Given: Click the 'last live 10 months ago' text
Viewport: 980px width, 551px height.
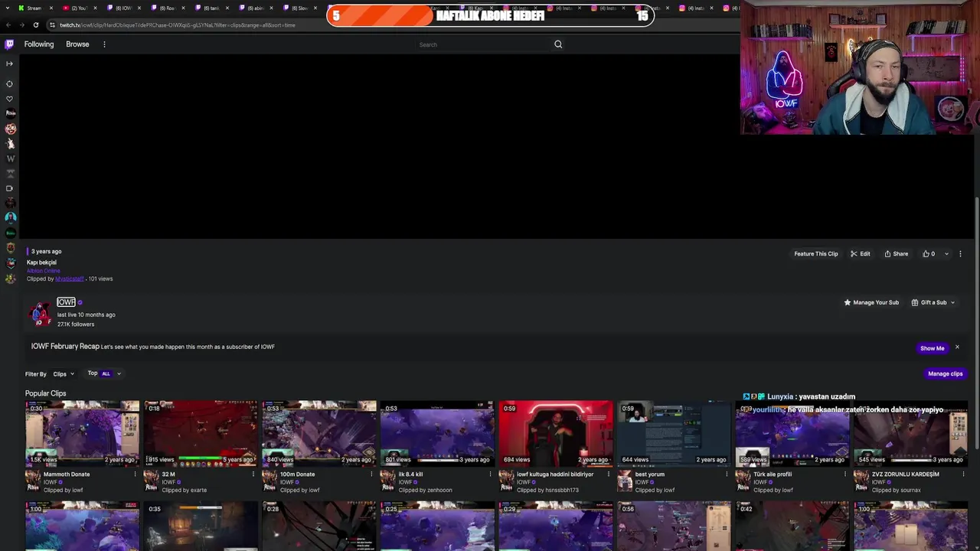Looking at the screenshot, I should pyautogui.click(x=87, y=315).
